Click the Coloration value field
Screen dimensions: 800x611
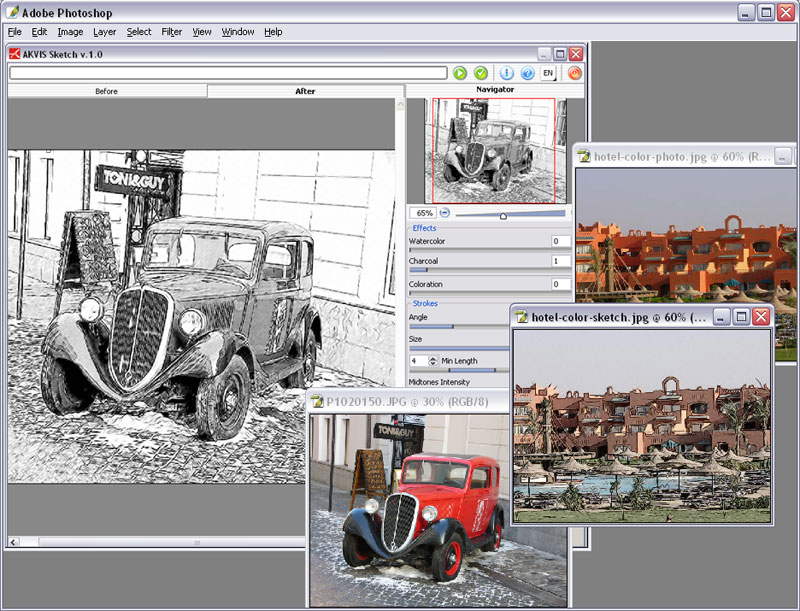click(561, 284)
